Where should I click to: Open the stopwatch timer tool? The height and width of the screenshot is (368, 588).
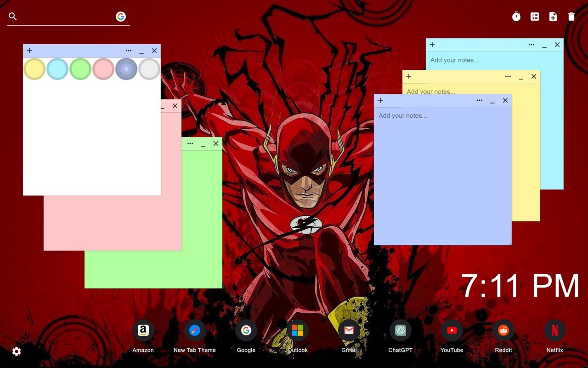516,17
